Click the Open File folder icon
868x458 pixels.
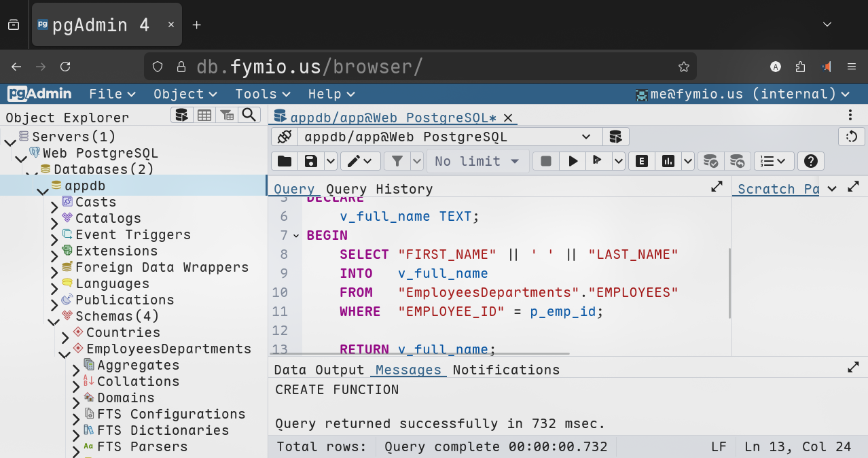pyautogui.click(x=285, y=161)
